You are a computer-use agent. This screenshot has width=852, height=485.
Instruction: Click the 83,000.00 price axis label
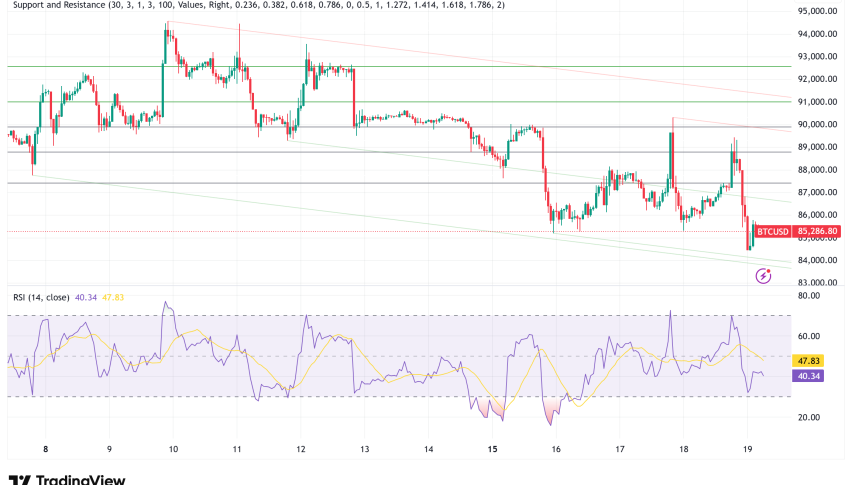817,283
